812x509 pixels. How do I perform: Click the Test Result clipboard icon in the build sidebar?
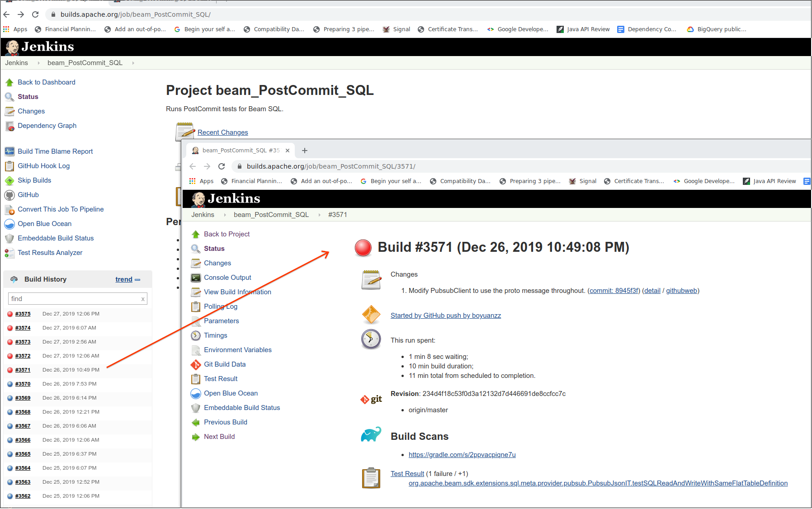click(x=196, y=379)
